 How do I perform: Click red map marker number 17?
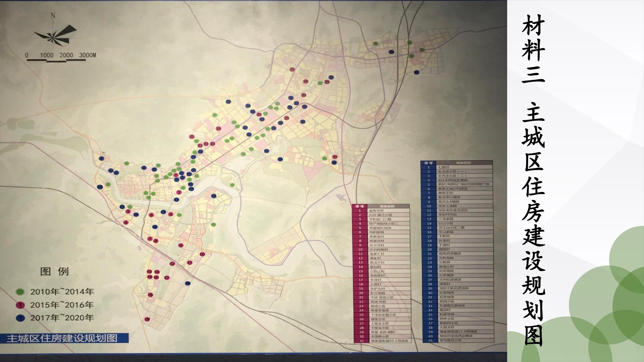point(167,278)
